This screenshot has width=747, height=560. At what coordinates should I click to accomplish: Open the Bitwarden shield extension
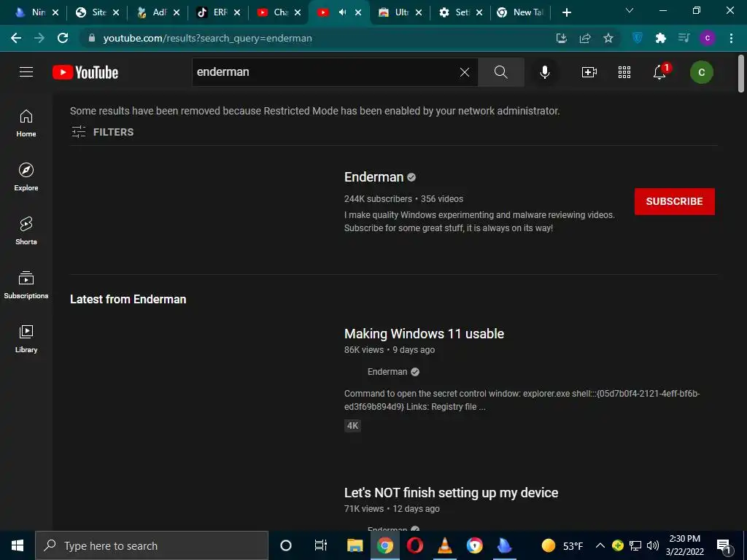pyautogui.click(x=638, y=38)
